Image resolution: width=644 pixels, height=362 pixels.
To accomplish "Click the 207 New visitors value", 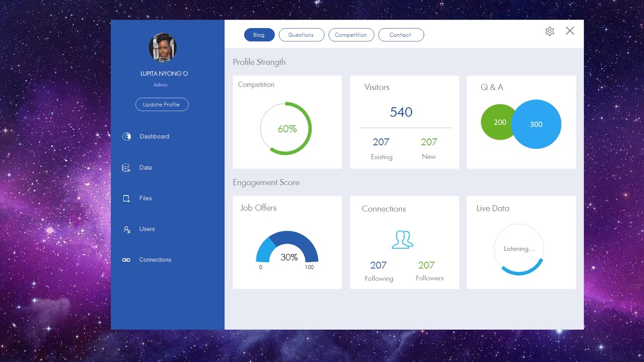I will point(429,142).
